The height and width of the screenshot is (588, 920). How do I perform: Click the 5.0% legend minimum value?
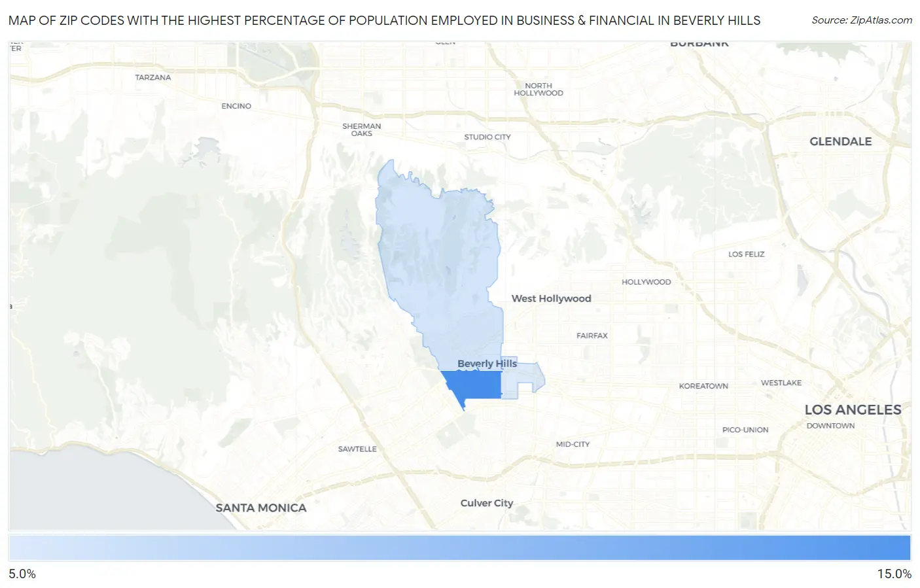[22, 574]
